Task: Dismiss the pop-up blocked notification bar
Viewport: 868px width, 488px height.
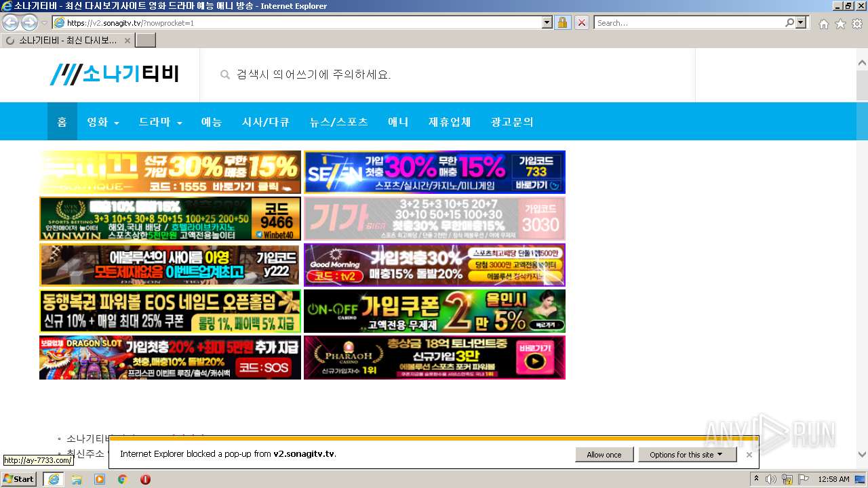Action: pyautogui.click(x=749, y=455)
